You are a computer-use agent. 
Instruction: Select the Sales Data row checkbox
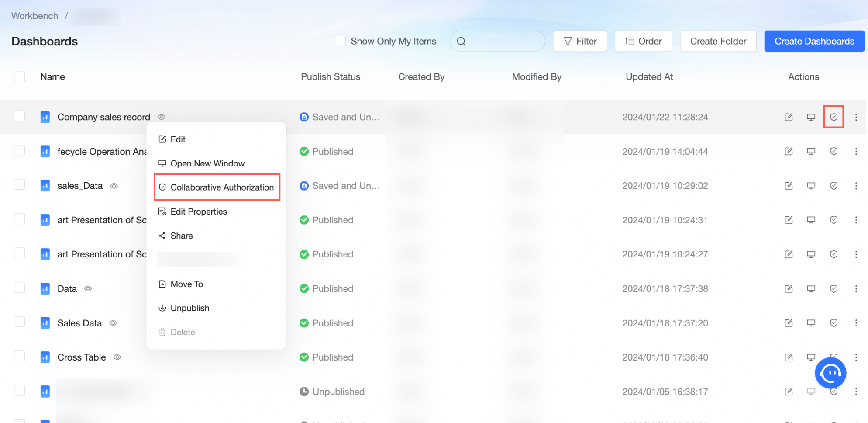click(19, 322)
